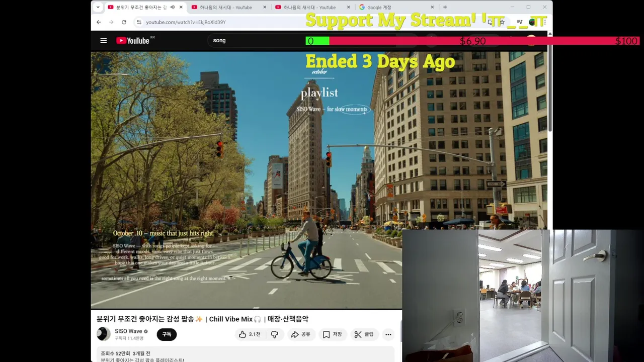Reload the current YouTube page
The image size is (644, 362).
124,22
